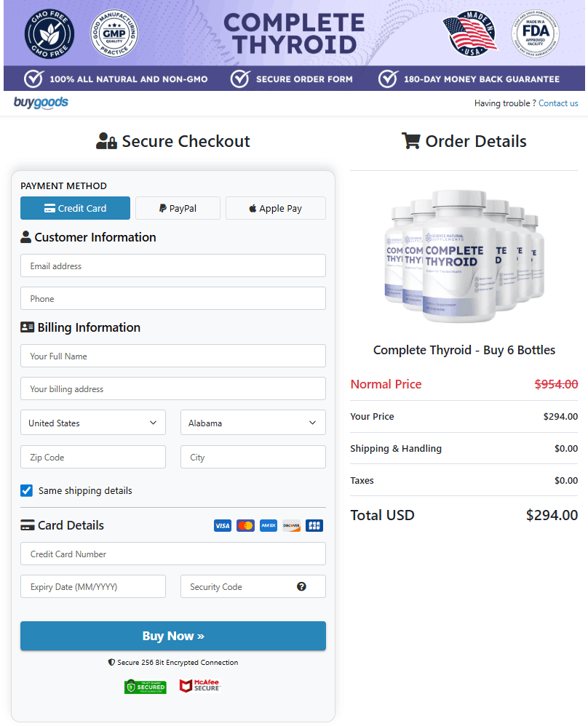Click the Mastercard logo icon
The height and width of the screenshot is (726, 588).
click(x=245, y=525)
